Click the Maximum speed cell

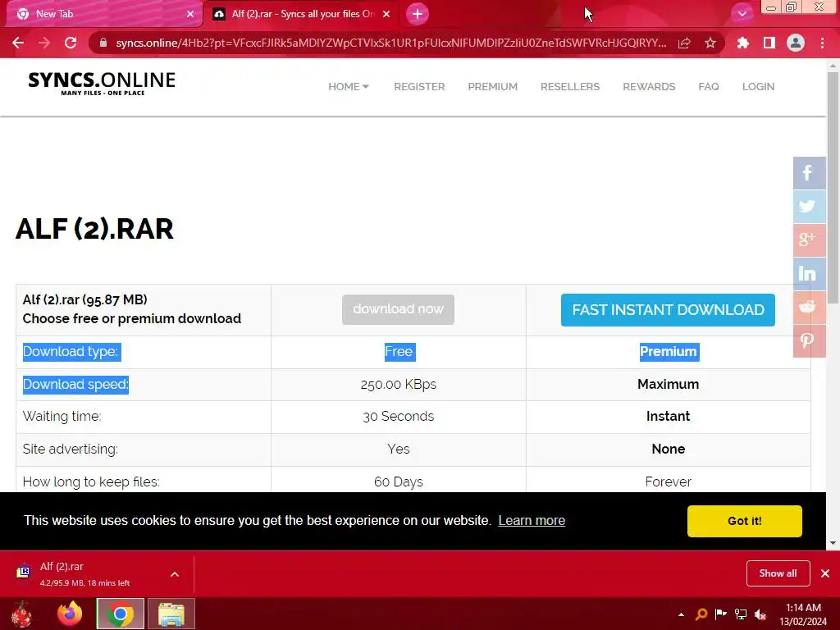(x=668, y=384)
